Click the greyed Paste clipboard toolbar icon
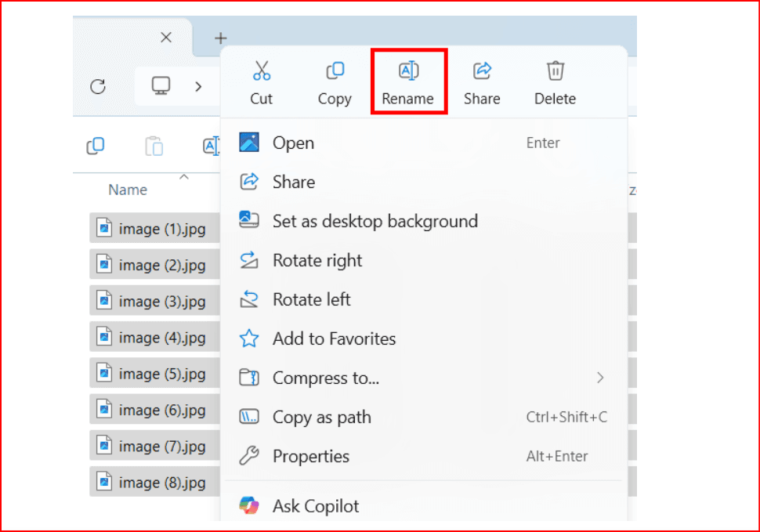 pos(154,146)
